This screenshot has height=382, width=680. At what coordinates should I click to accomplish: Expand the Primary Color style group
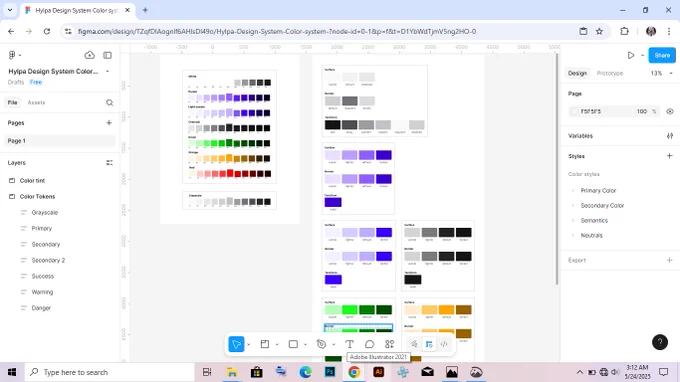[573, 190]
